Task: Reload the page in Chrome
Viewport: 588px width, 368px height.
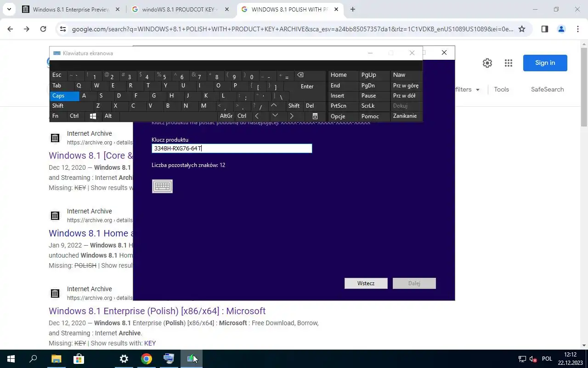Action: tap(43, 29)
